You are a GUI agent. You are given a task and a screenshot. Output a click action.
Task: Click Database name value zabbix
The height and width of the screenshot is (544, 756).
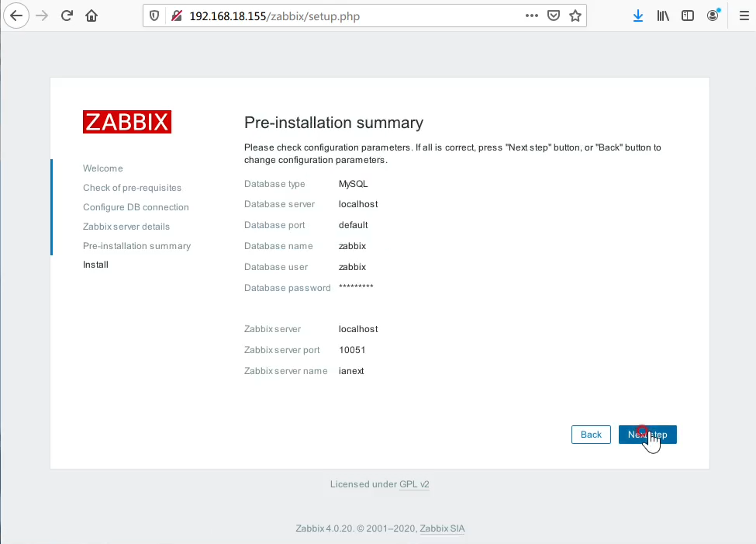click(x=353, y=246)
